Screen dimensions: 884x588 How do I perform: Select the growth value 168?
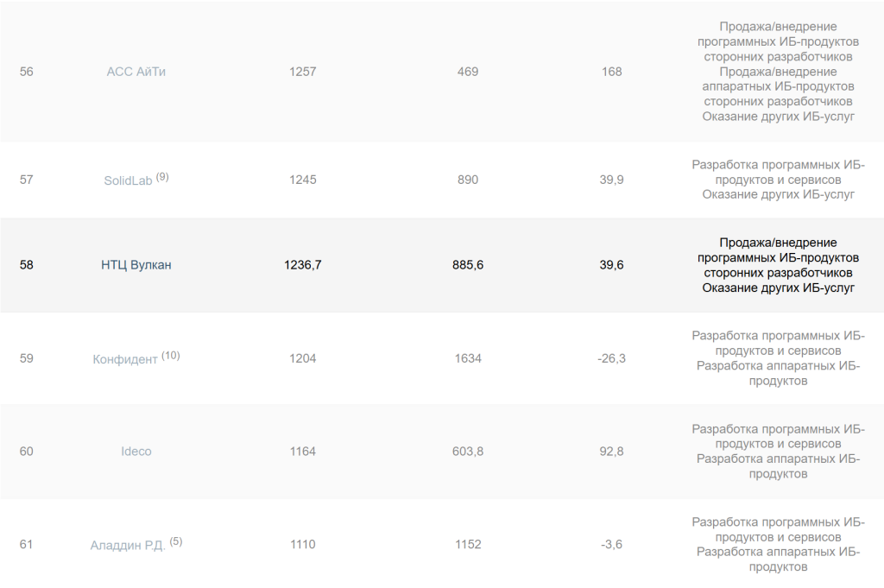pos(611,72)
